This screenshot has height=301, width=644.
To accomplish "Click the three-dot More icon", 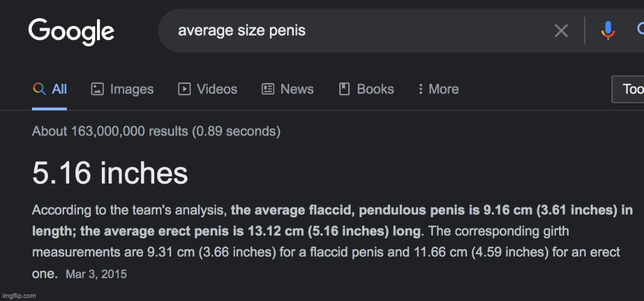I will point(420,89).
